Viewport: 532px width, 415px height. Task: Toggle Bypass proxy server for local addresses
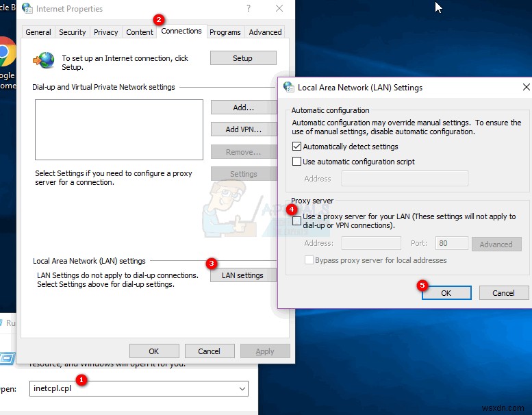tap(309, 260)
